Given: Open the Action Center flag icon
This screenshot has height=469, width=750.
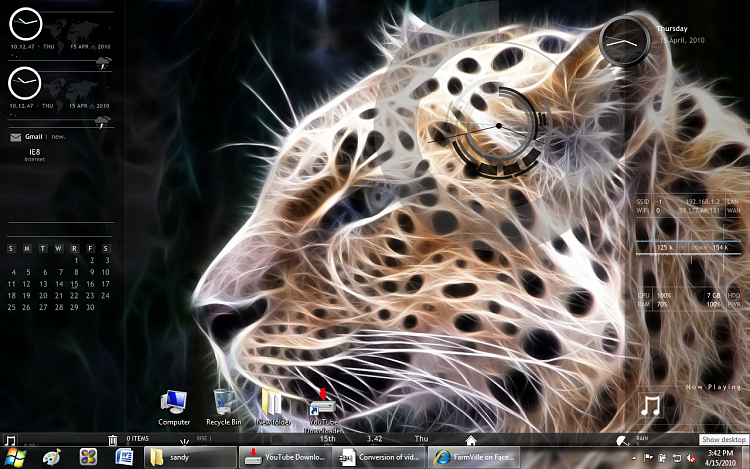Looking at the screenshot, I should click(x=648, y=458).
